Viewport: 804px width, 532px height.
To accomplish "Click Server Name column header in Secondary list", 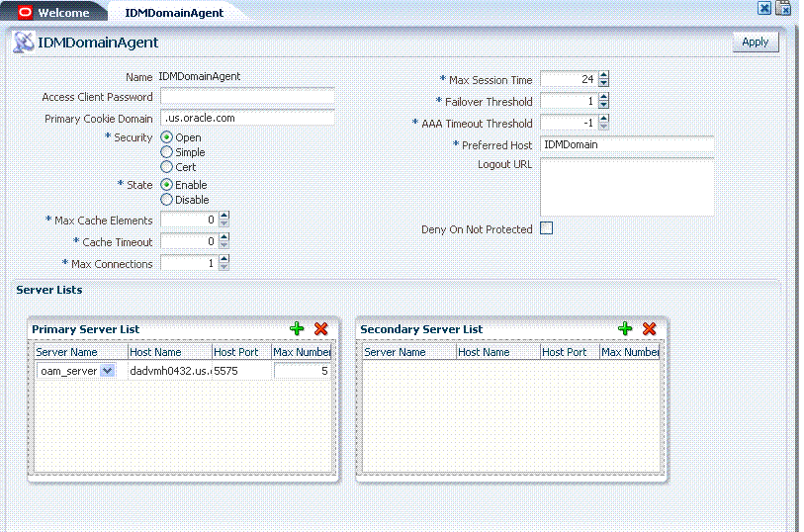I will tap(409, 352).
